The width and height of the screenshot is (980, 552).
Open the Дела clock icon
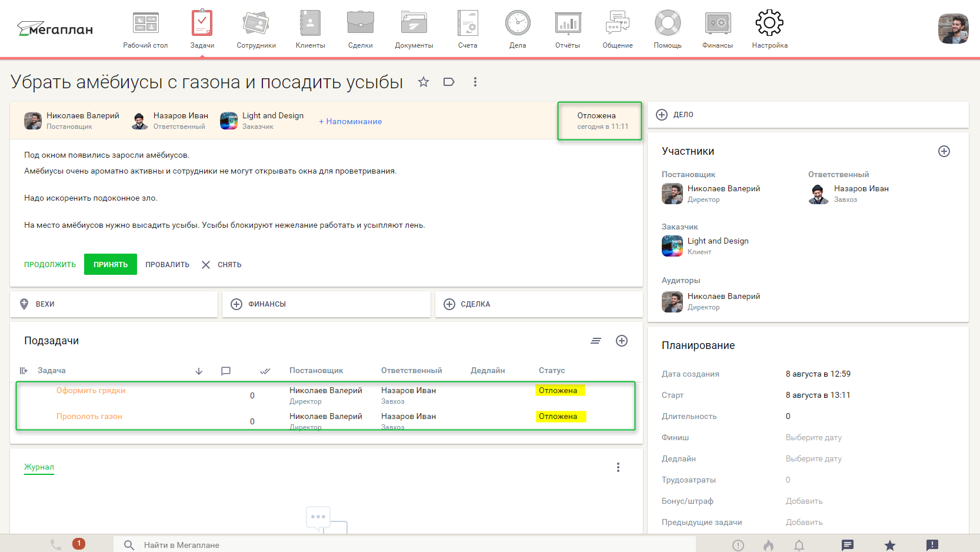518,23
